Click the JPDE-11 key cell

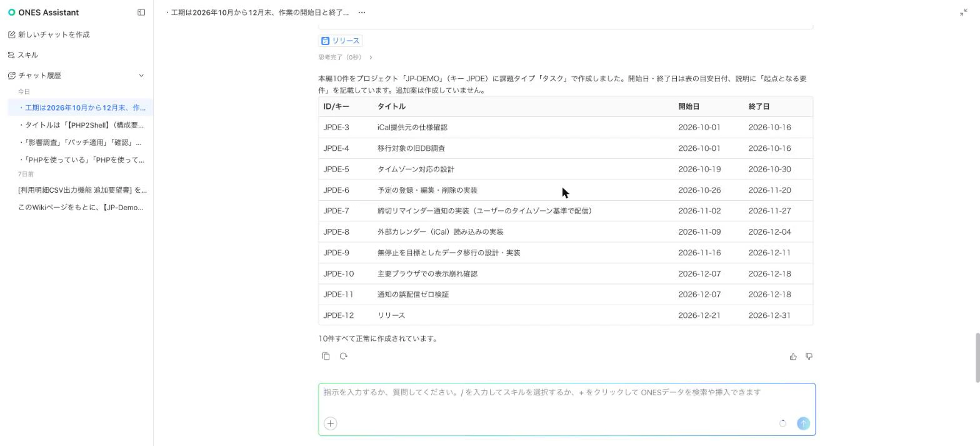pyautogui.click(x=338, y=295)
